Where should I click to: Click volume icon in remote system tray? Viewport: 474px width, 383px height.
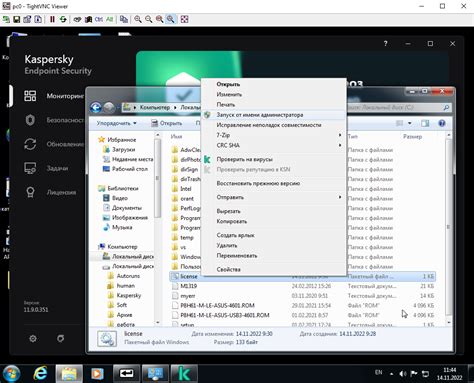click(x=403, y=374)
